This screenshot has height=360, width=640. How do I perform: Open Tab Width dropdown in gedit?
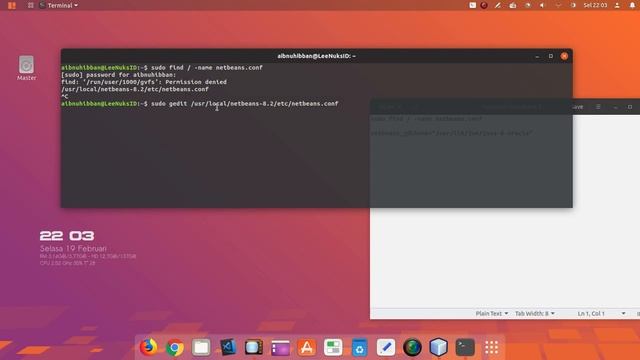coord(535,313)
